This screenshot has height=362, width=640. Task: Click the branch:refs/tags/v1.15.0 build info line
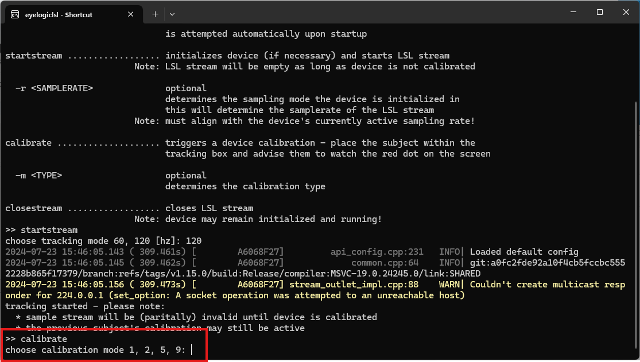point(243,273)
